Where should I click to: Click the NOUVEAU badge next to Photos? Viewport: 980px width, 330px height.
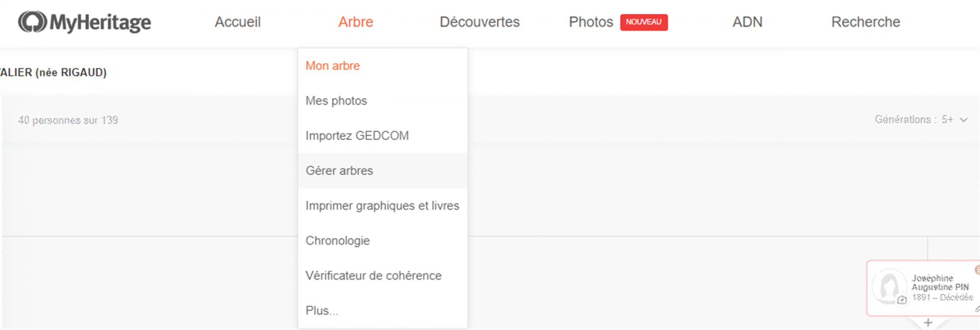[x=644, y=22]
